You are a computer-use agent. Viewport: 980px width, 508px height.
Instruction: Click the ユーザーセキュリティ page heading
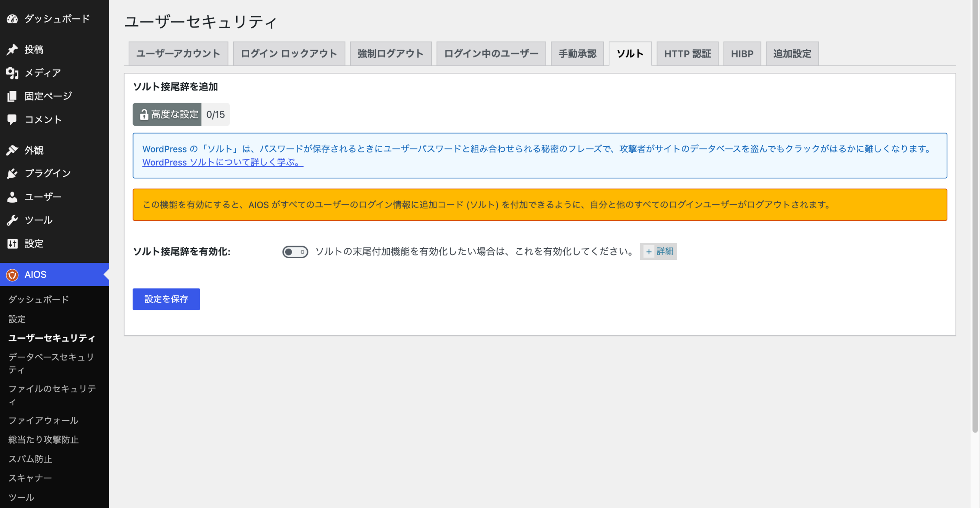(201, 21)
